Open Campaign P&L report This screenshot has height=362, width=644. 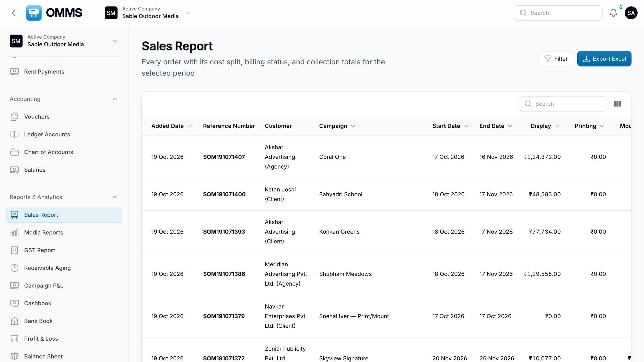click(64, 286)
